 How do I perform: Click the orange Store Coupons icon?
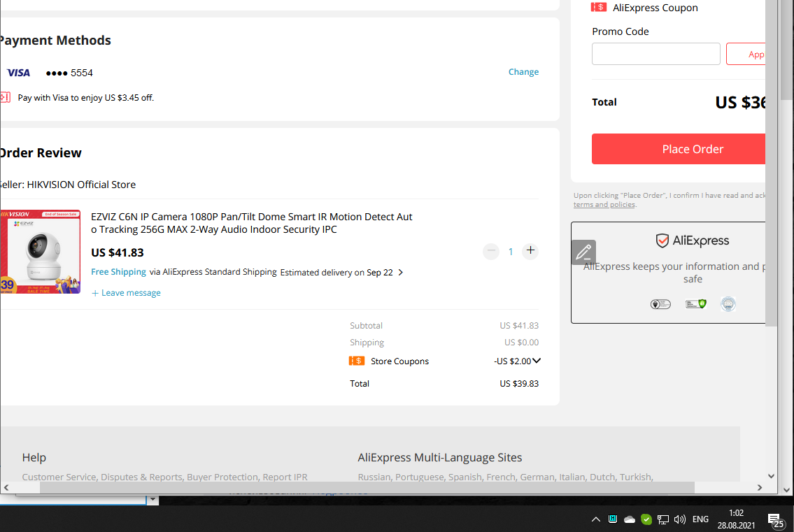click(357, 361)
